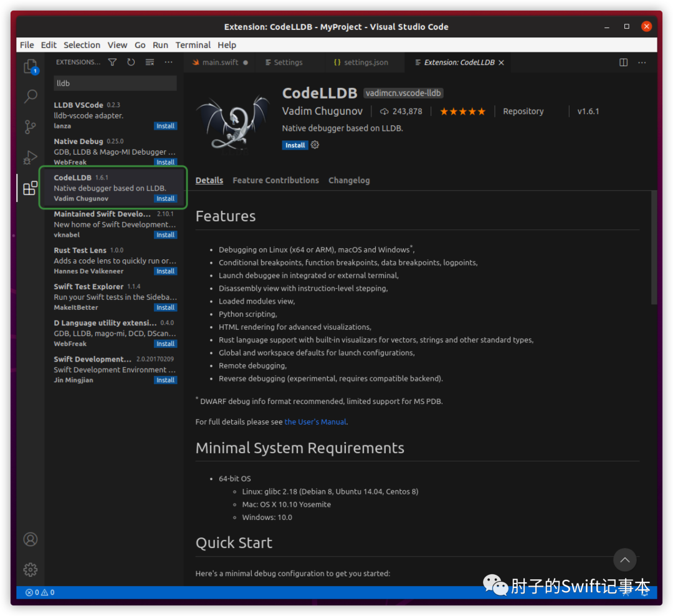Select D Language utility extension entry
The height and width of the screenshot is (616, 673).
point(115,333)
